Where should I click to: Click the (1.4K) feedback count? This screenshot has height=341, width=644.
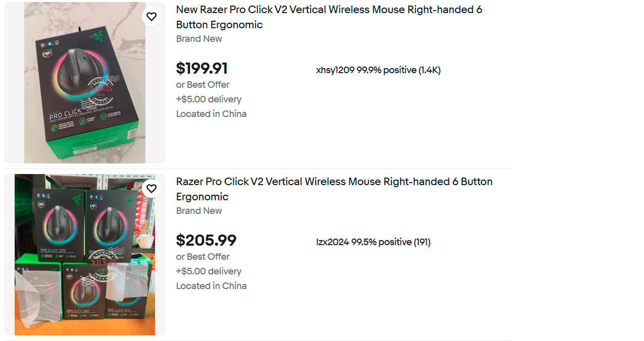(x=429, y=70)
